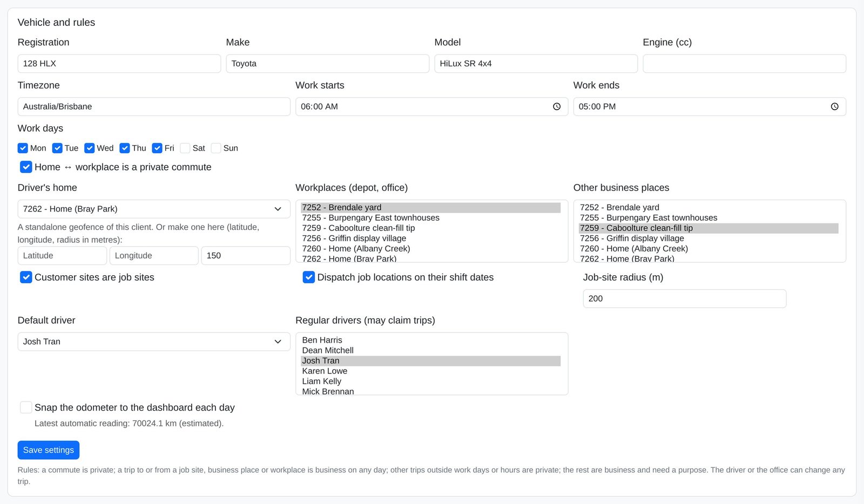864x504 pixels.
Task: Select Griffin display village in Other business places
Action: click(x=708, y=239)
